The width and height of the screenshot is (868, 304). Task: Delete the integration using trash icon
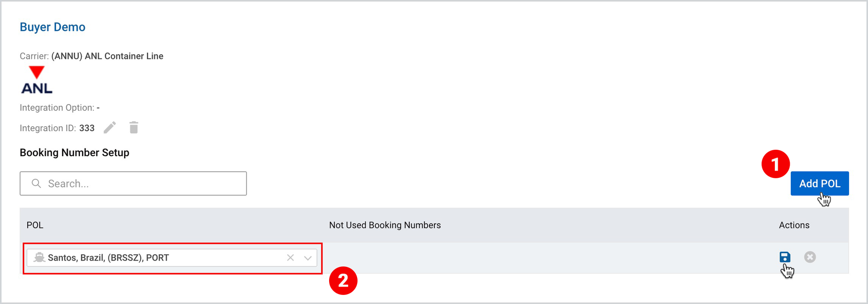(134, 128)
